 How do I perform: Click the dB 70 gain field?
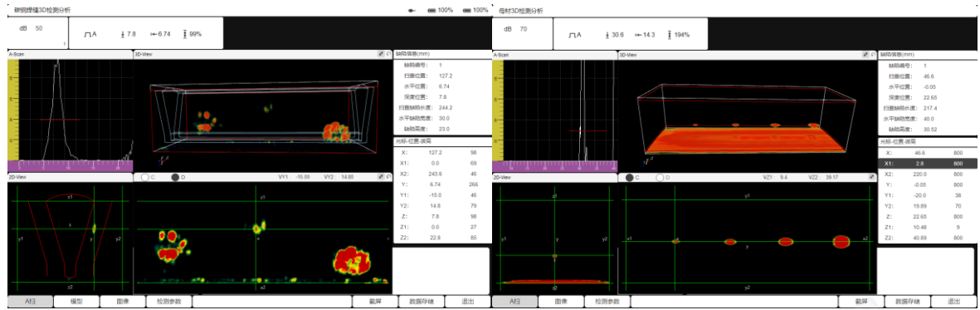coord(522,33)
